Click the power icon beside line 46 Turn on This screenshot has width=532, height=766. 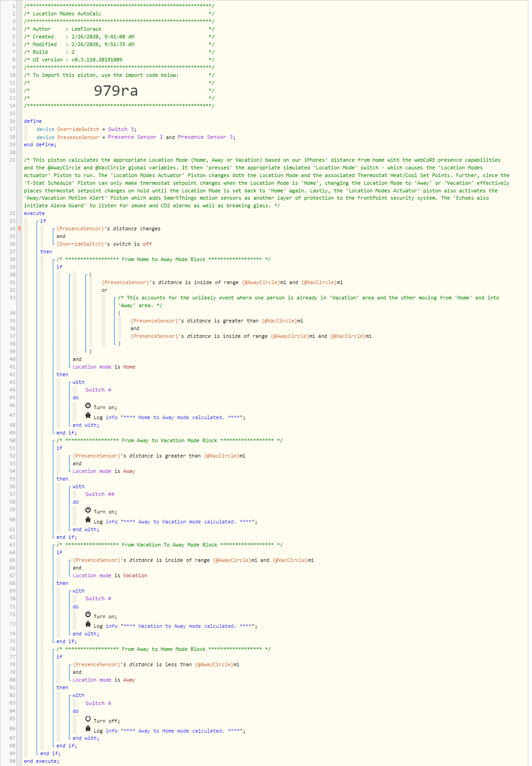(x=88, y=406)
